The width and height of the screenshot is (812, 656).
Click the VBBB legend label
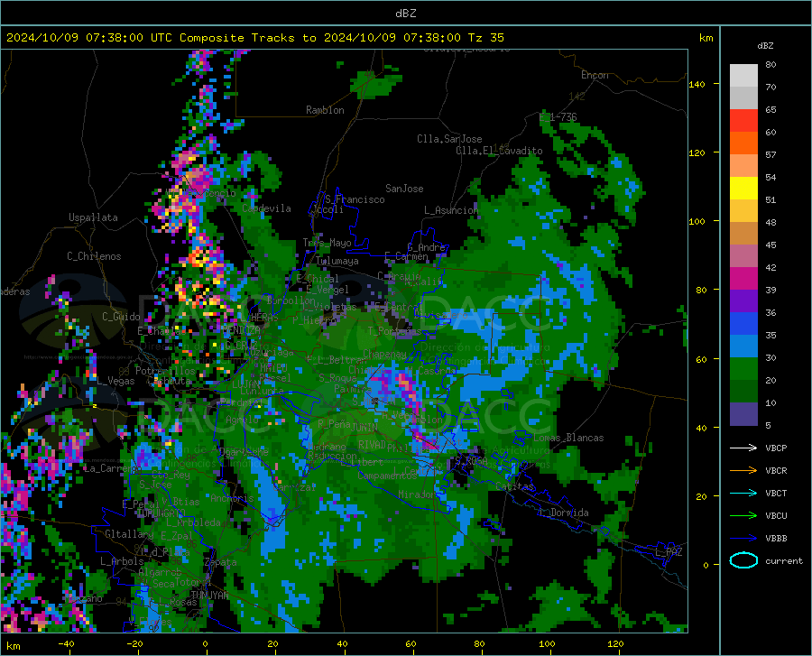[776, 538]
